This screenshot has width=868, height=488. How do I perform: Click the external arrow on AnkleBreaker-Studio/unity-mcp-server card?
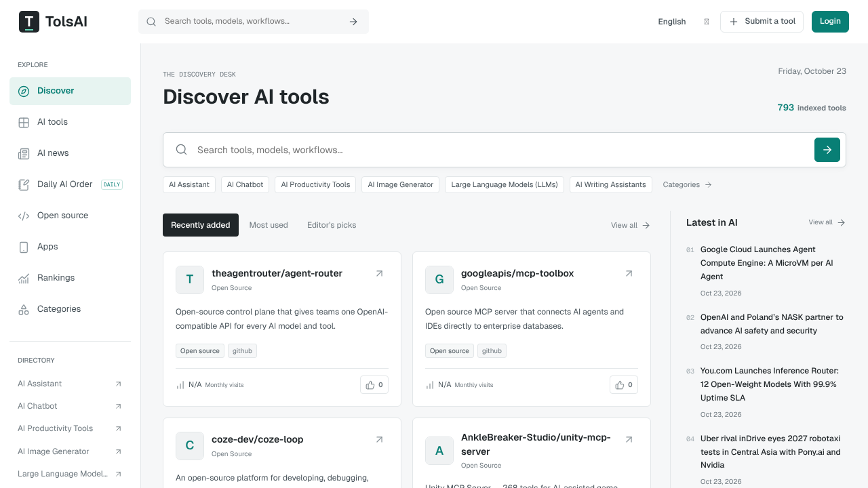pyautogui.click(x=629, y=440)
